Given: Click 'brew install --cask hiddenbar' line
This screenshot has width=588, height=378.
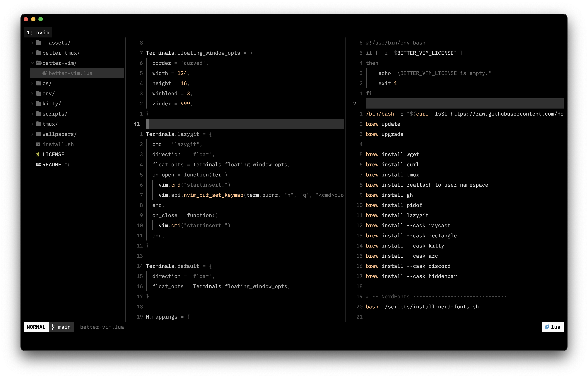Looking at the screenshot, I should [411, 276].
